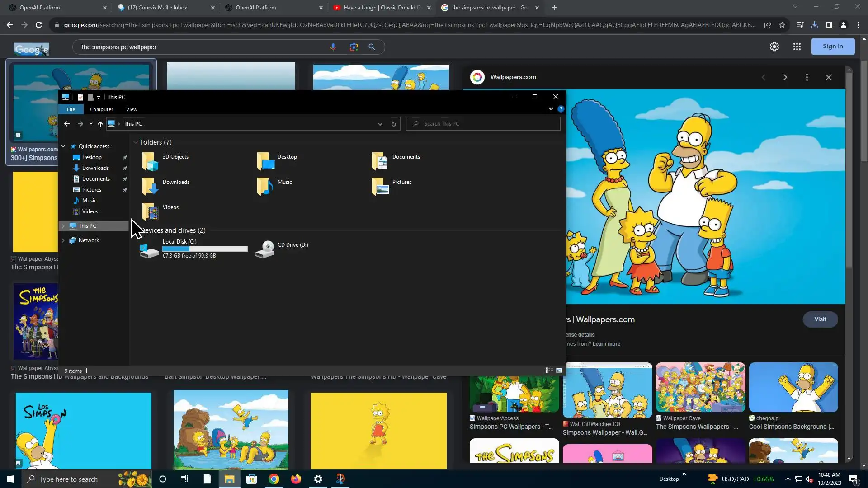This screenshot has height=488, width=868.
Task: Click the Visit button for Wallpapers.com
Action: (820, 319)
